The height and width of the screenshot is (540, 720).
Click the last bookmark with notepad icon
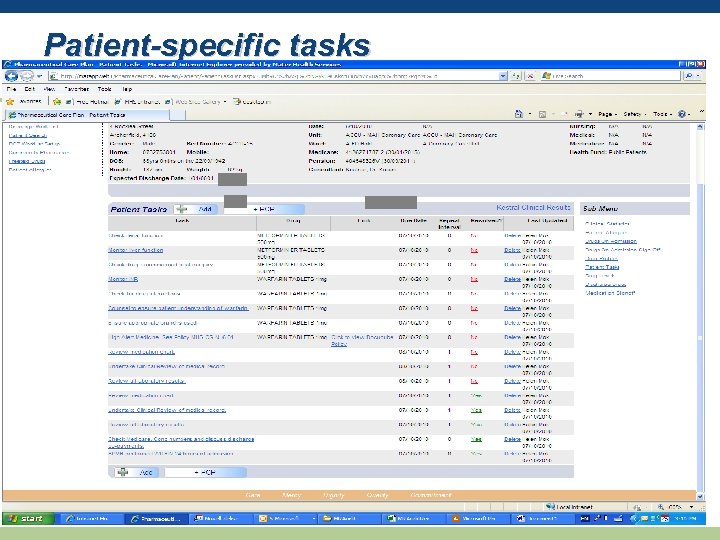click(x=252, y=102)
